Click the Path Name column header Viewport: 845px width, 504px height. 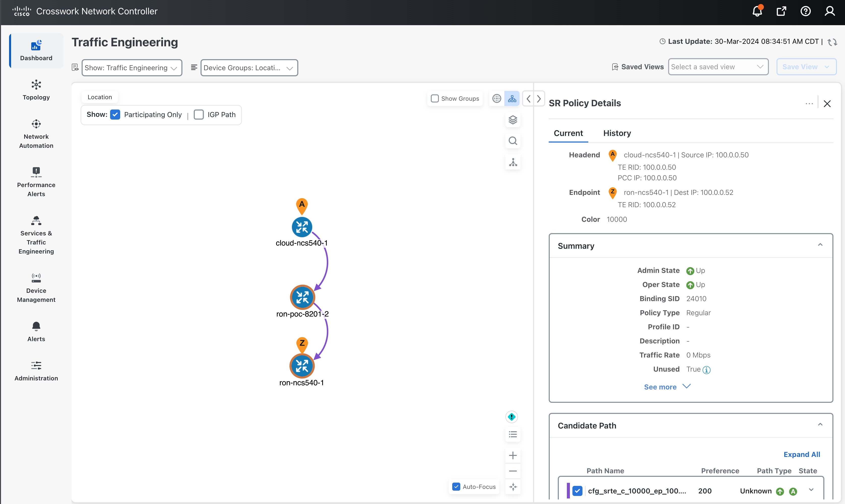coord(605,471)
